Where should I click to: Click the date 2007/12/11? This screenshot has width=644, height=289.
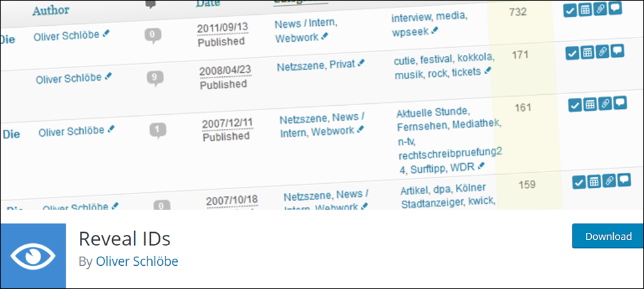tap(227, 123)
